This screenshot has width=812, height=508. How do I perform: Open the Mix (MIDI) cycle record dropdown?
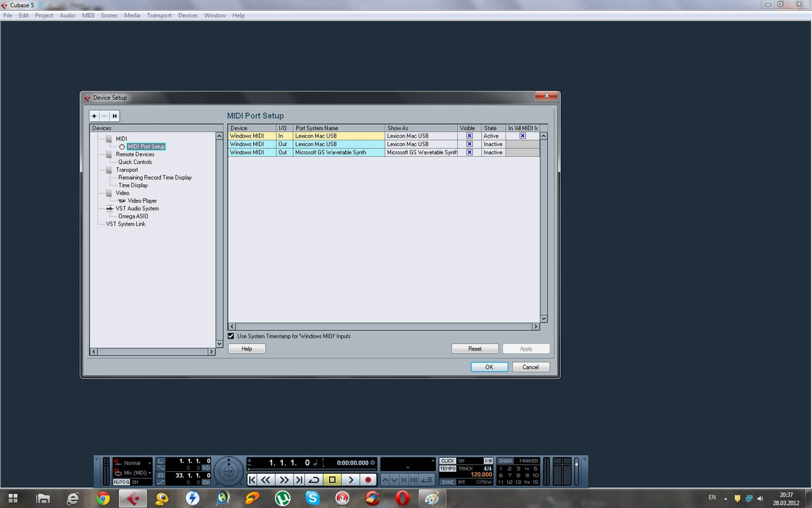pyautogui.click(x=133, y=472)
